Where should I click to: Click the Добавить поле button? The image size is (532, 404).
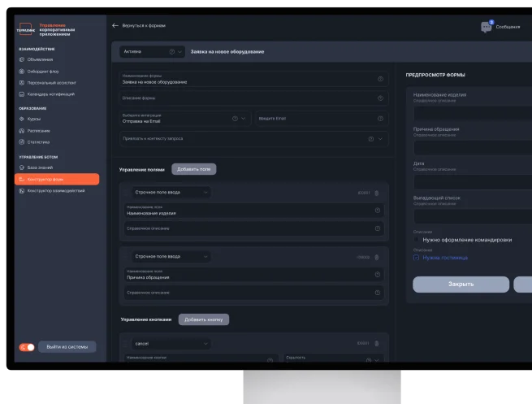point(193,169)
